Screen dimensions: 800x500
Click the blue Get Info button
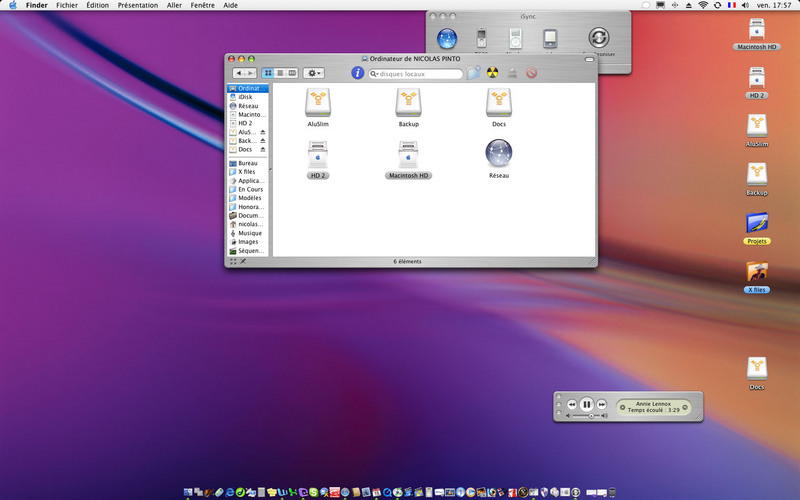358,73
